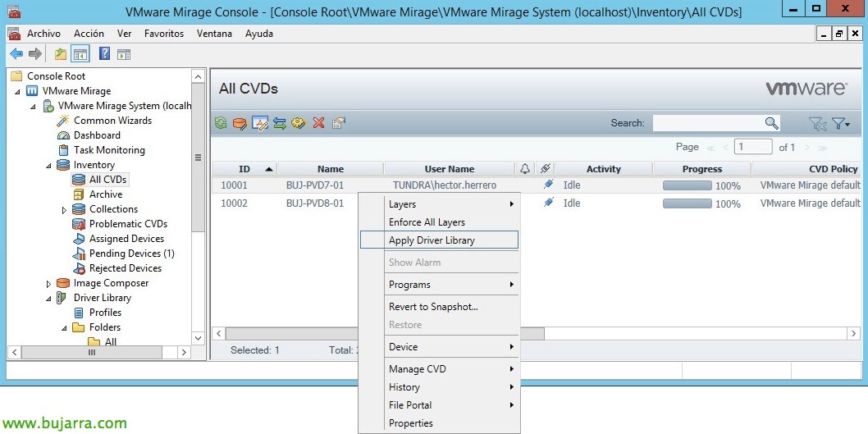868x434 pixels.
Task: Open the Programs submenu
Action: click(439, 285)
